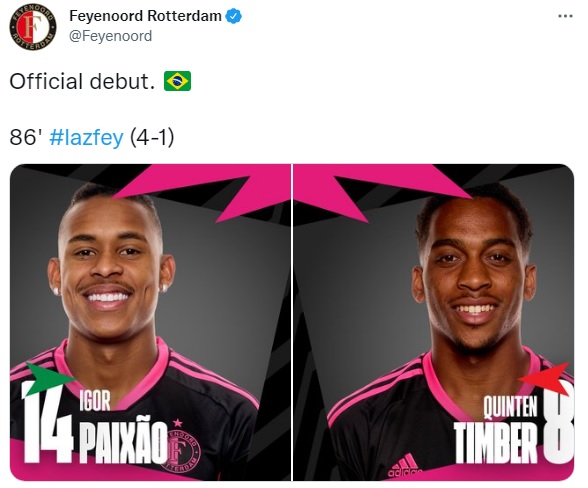
Task: Click the Brazil flag emoji
Action: tap(177, 81)
